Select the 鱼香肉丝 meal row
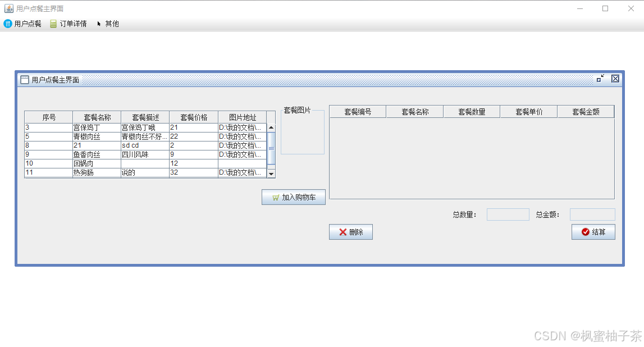 (x=97, y=154)
